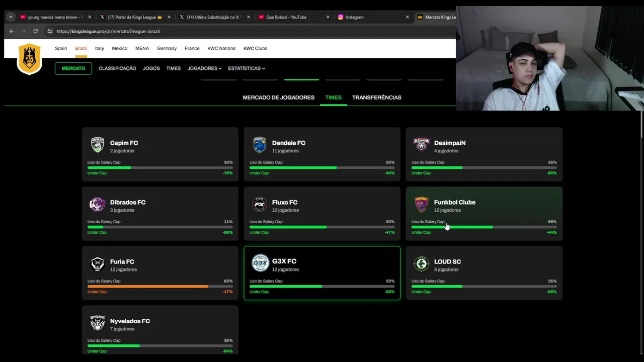Click Fluxo FC team name

click(x=285, y=202)
